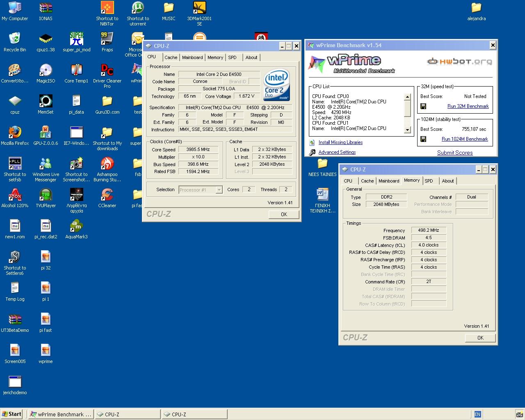This screenshot has width=525, height=420.
Task: Open the Windows Start button
Action: [x=12, y=414]
